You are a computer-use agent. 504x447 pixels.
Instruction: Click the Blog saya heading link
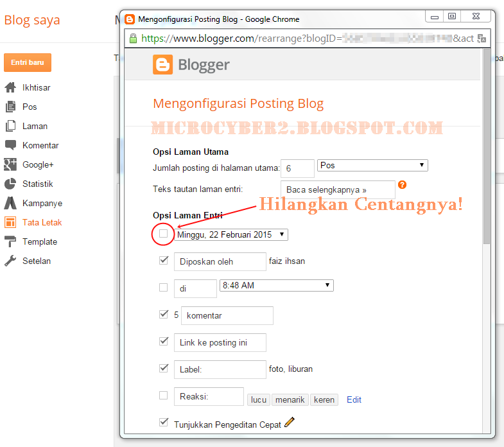click(x=32, y=20)
